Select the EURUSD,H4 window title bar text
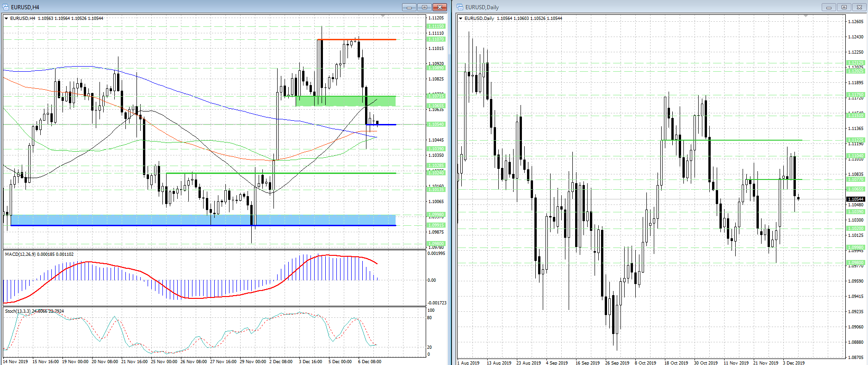 tap(25, 7)
